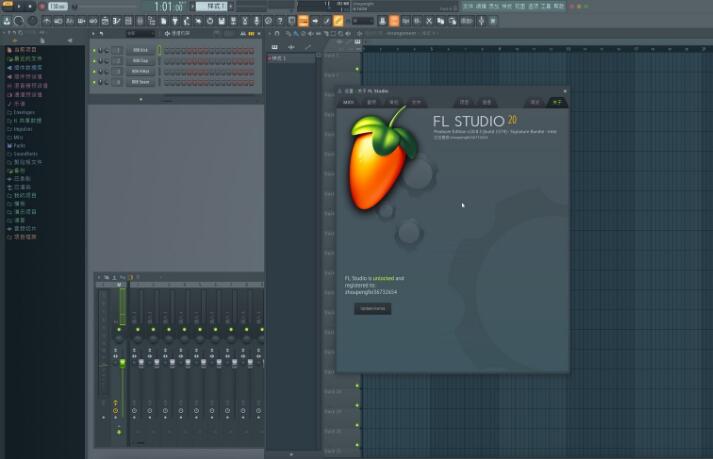
Task: Click the filter funnel icon in the toolbar
Action: pos(175,21)
